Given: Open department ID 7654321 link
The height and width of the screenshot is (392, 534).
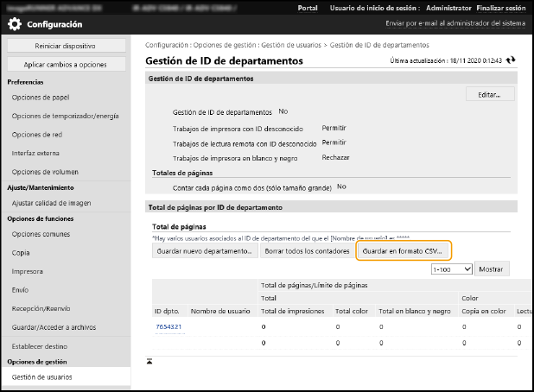Looking at the screenshot, I should coord(168,327).
